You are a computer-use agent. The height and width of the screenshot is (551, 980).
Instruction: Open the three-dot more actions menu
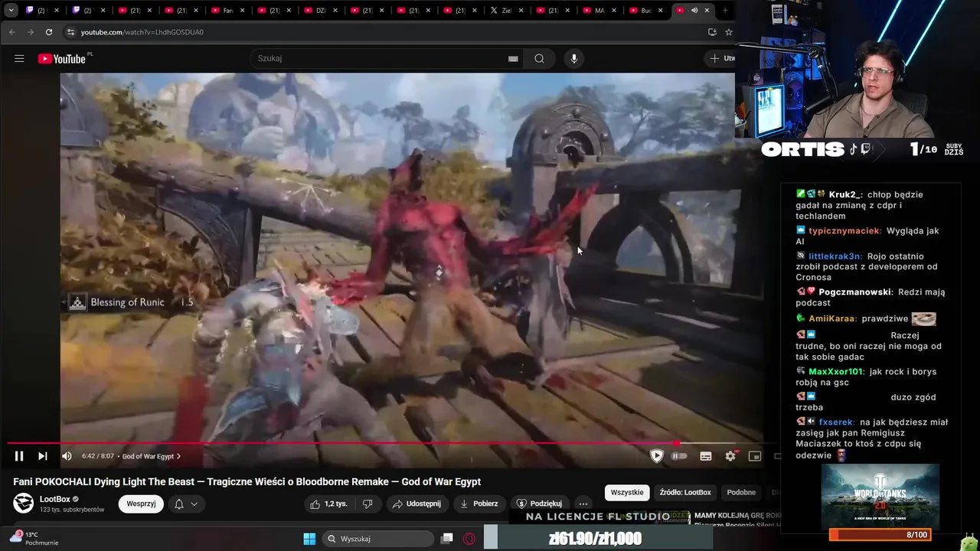583,504
